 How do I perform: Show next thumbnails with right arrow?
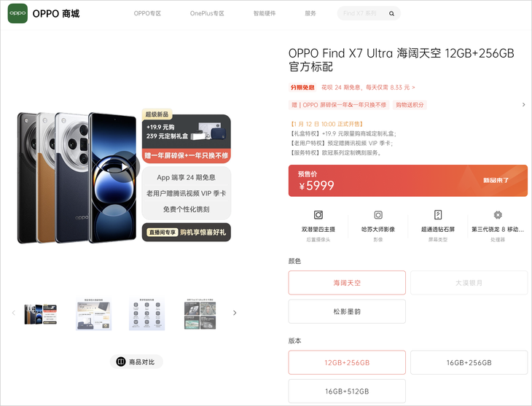point(235,313)
